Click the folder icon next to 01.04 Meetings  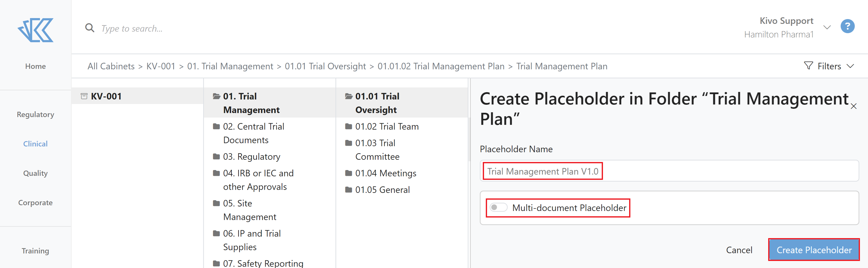[349, 173]
